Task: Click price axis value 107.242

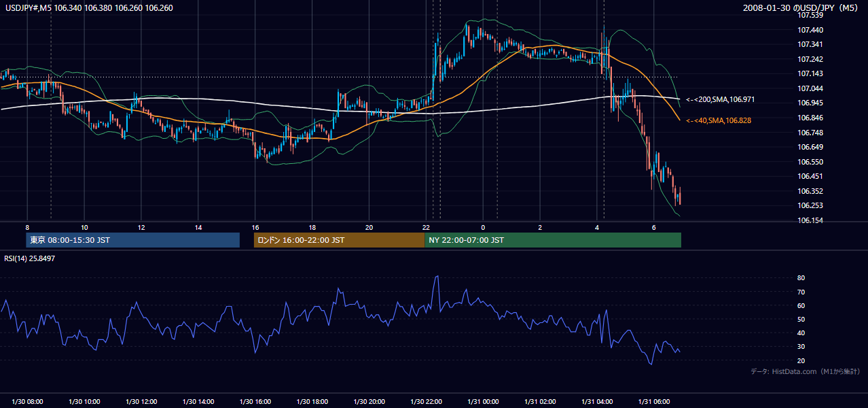Action: 810,59
